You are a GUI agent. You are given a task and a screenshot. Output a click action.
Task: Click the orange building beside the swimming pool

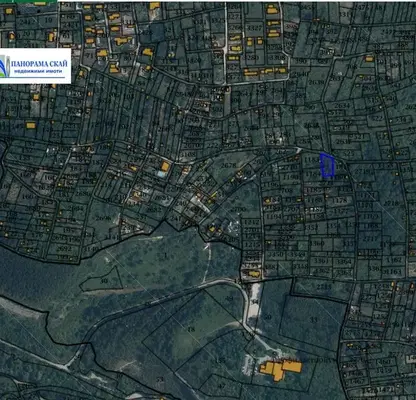tap(165, 166)
